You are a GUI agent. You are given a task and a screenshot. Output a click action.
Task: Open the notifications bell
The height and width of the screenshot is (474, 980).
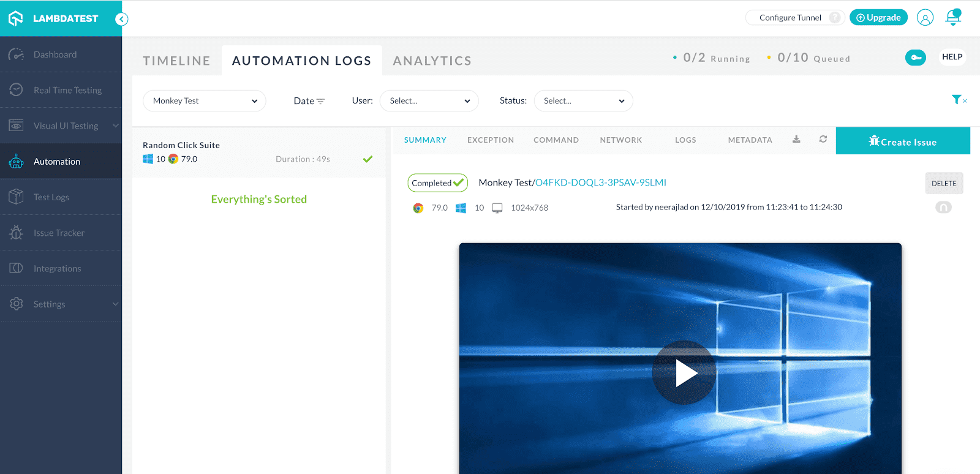coord(953,17)
